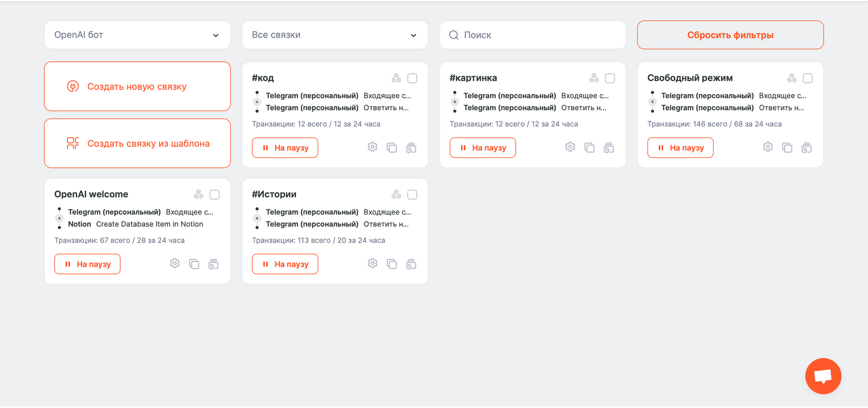This screenshot has height=408, width=868.
Task: Expand the OpenAI бот dropdown
Action: [137, 35]
